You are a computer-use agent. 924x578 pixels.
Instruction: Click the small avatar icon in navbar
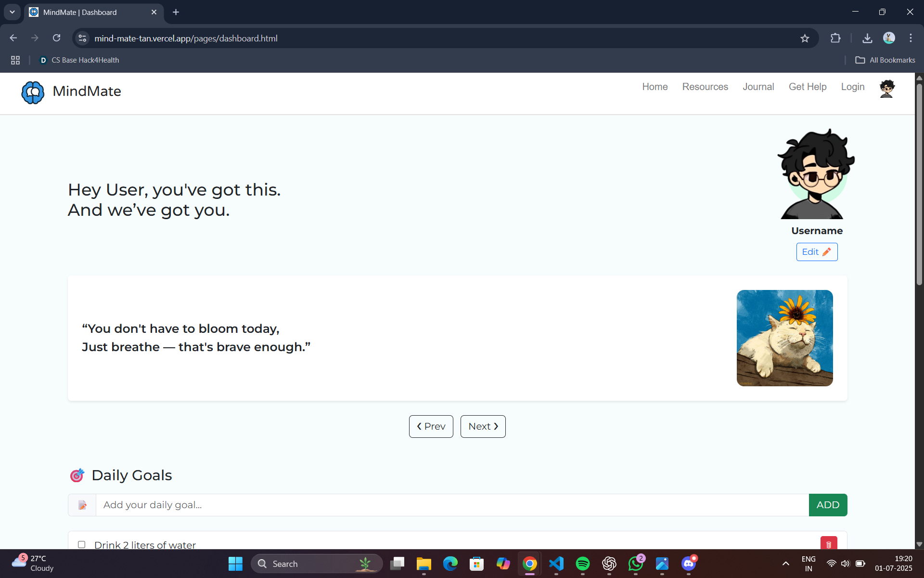886,89
